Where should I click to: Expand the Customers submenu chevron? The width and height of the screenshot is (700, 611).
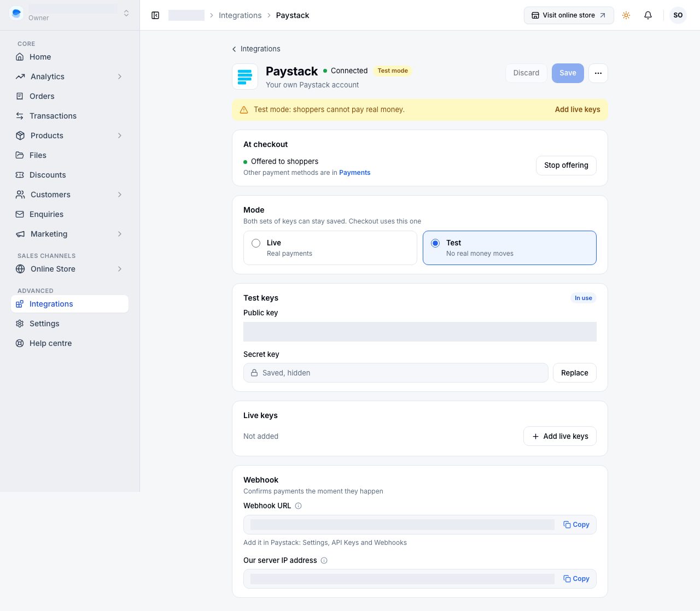(120, 195)
